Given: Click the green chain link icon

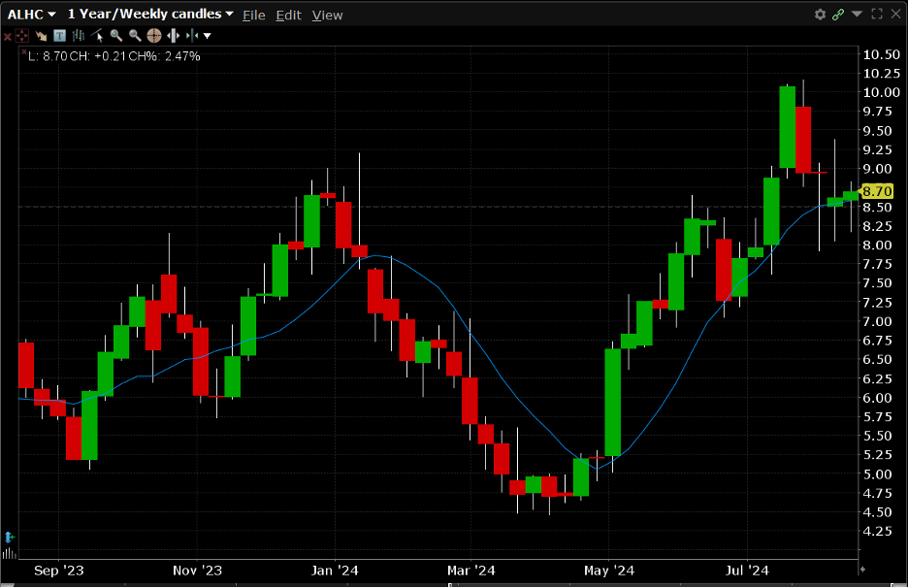Looking at the screenshot, I should tap(838, 15).
